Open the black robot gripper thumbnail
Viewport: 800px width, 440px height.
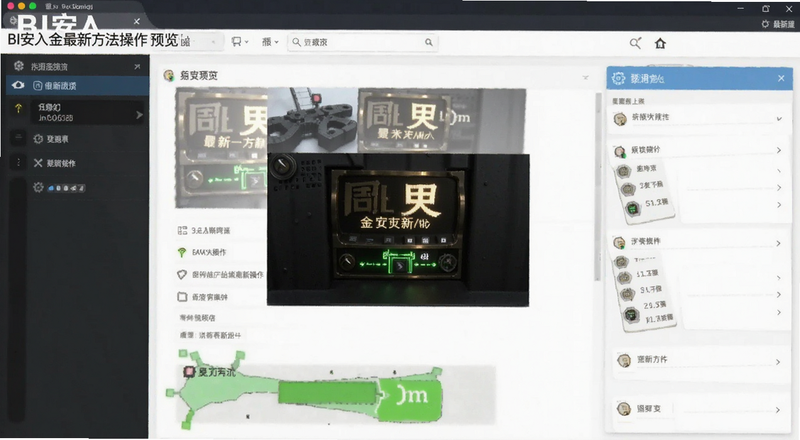312,120
